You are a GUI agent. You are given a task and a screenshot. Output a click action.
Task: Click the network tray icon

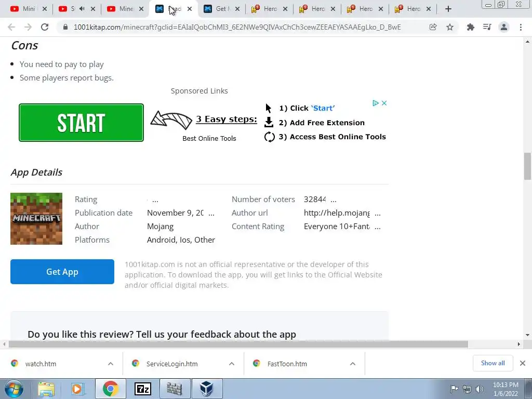click(467, 389)
